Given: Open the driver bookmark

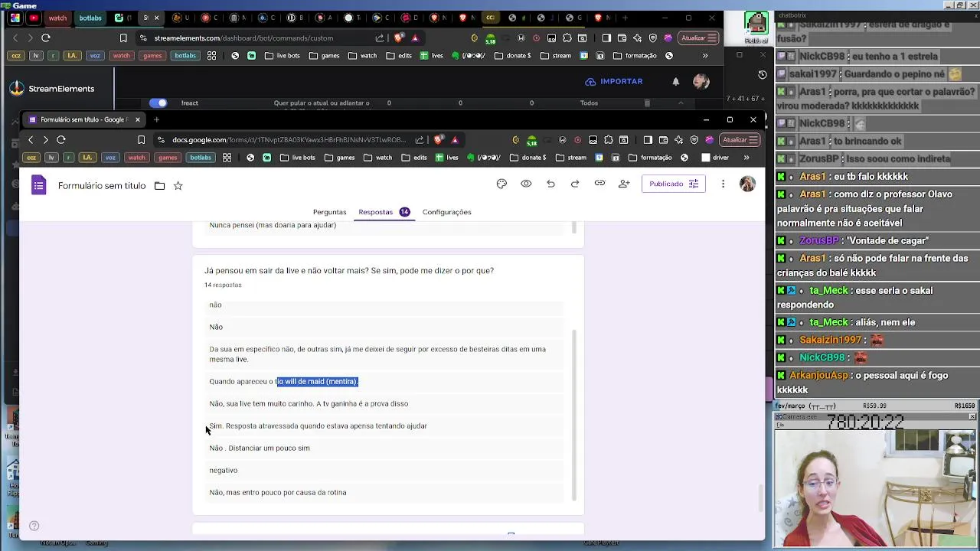Looking at the screenshot, I should point(715,158).
